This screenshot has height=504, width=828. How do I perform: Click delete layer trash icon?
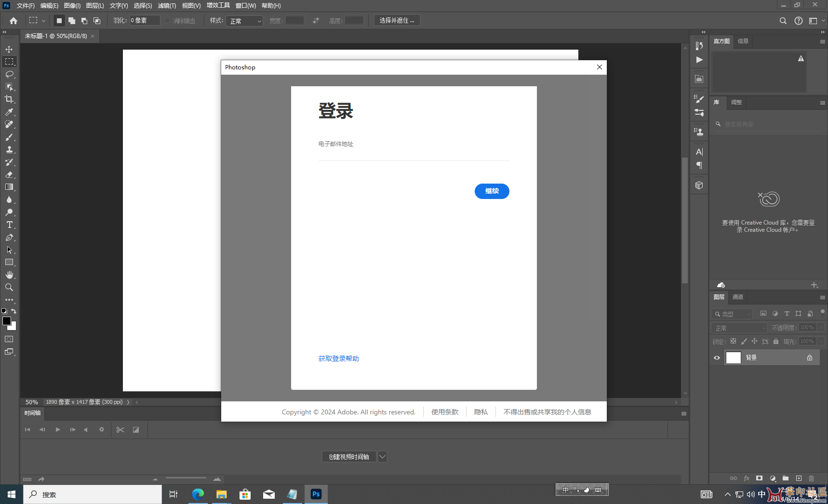(x=812, y=478)
